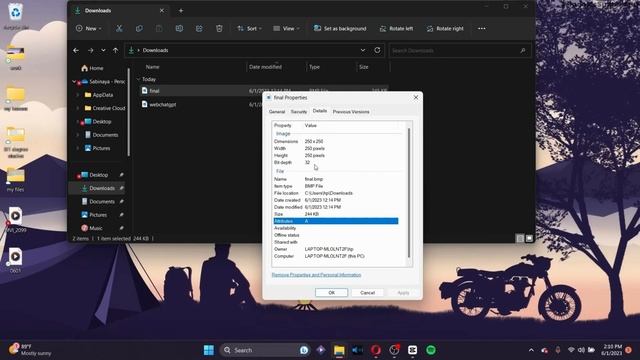Add a new Explorer tab
Viewport: 640px width, 360px height.
(x=181, y=11)
